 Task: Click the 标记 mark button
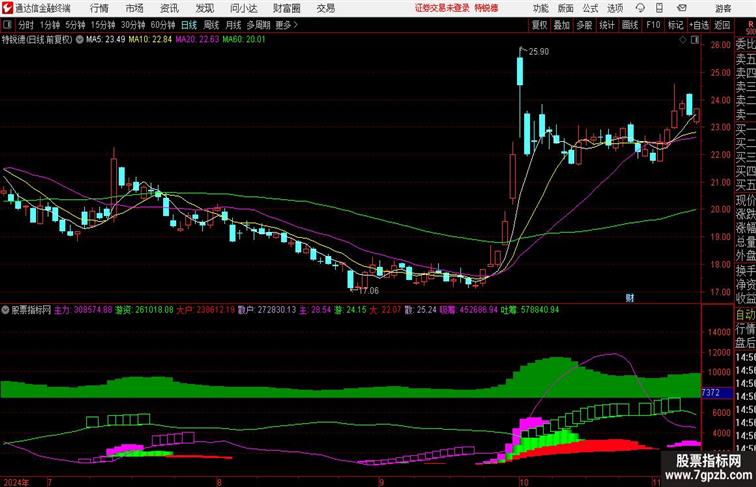[675, 25]
